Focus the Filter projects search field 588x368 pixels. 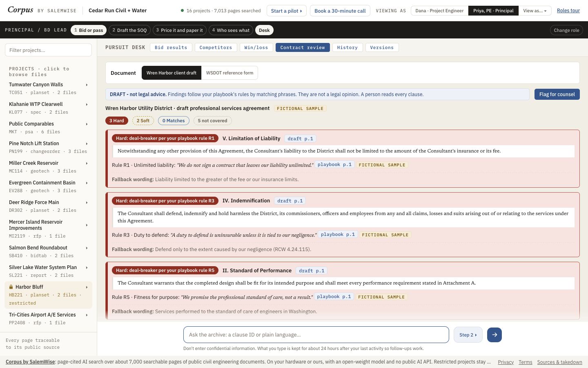48,50
